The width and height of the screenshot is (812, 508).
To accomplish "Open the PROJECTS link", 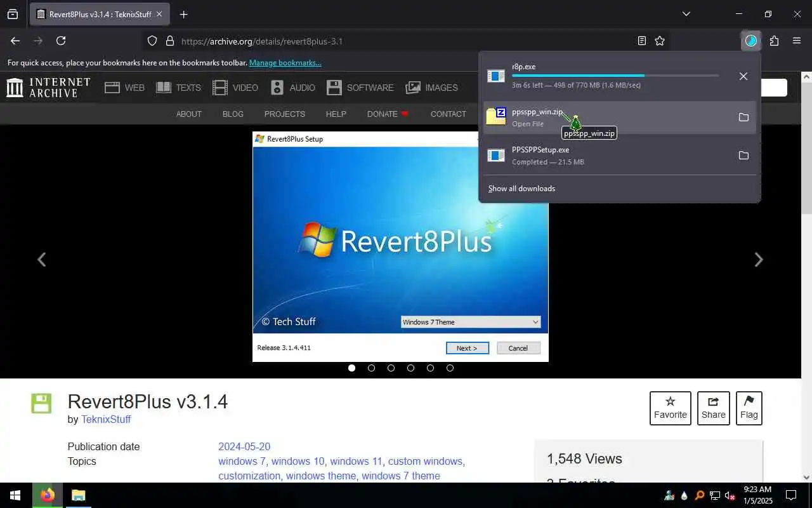I will pyautogui.click(x=285, y=114).
